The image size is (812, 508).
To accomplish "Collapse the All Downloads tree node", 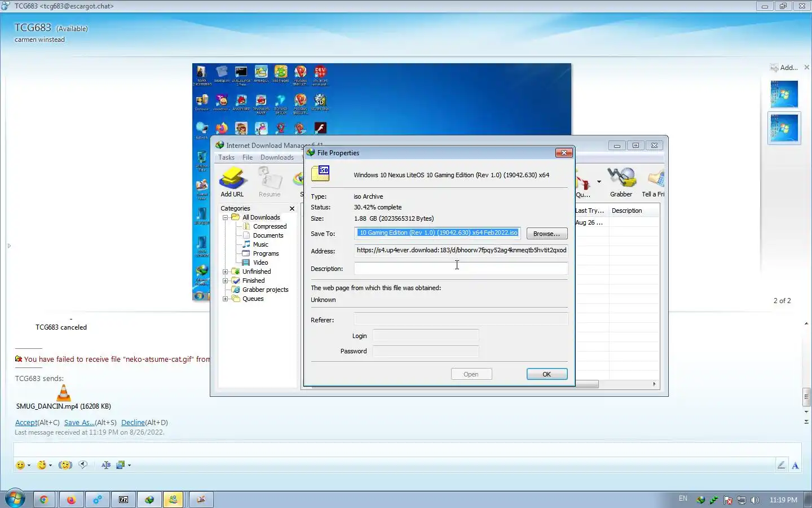I will (x=225, y=217).
